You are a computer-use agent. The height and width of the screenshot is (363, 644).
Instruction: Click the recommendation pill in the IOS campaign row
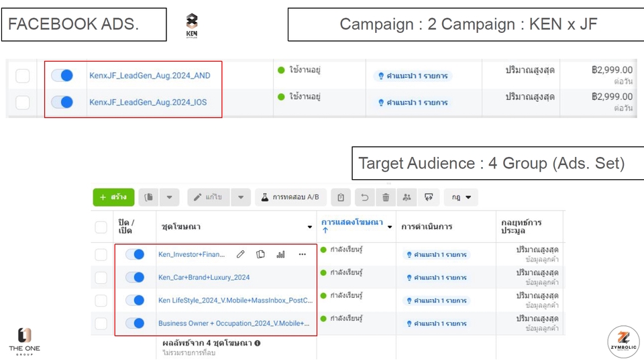(413, 103)
